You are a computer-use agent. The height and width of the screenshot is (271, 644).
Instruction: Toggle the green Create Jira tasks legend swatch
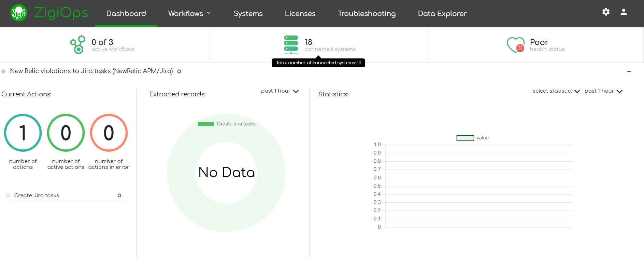206,124
